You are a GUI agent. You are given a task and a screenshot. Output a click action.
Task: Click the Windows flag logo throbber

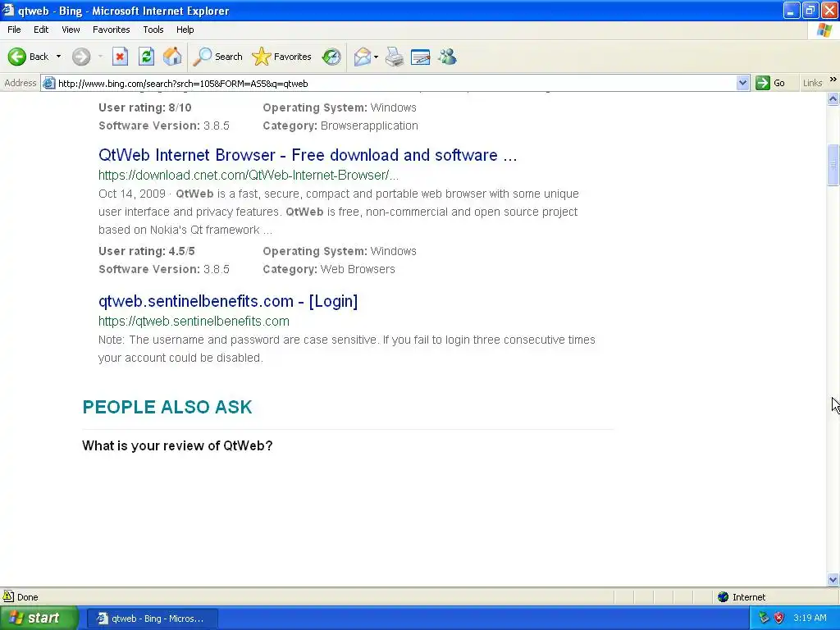point(824,30)
